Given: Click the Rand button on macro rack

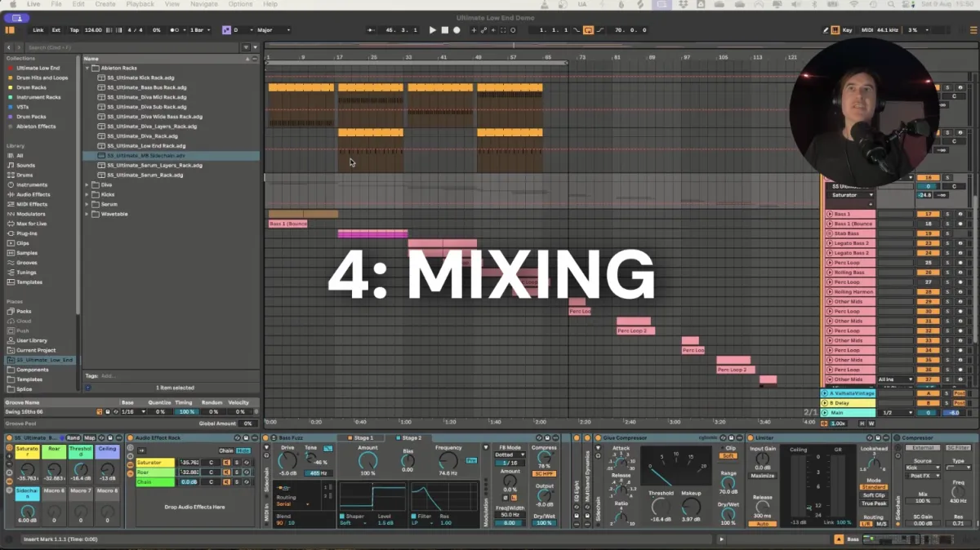Looking at the screenshot, I should (x=73, y=438).
